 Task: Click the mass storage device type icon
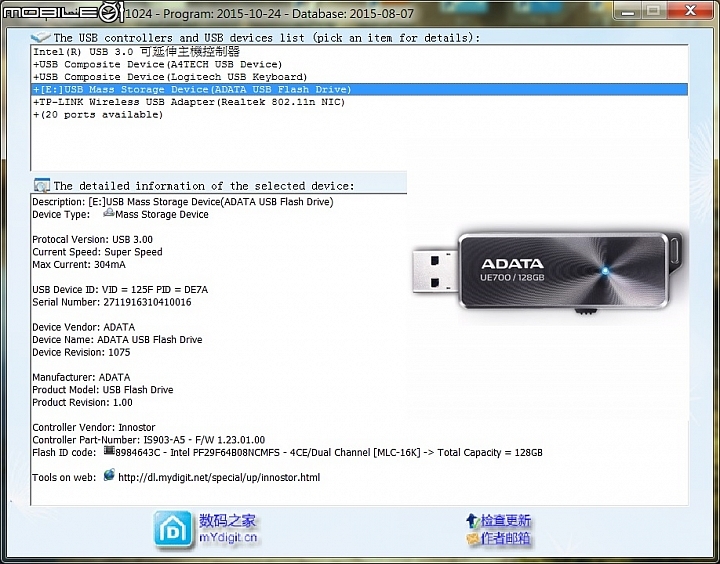coord(108,213)
